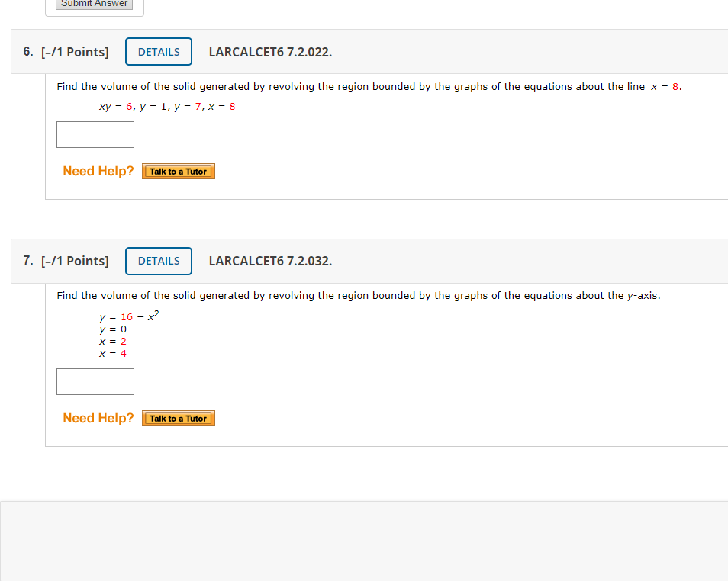Click Need Help? in question 6
The image size is (728, 581).
98,171
